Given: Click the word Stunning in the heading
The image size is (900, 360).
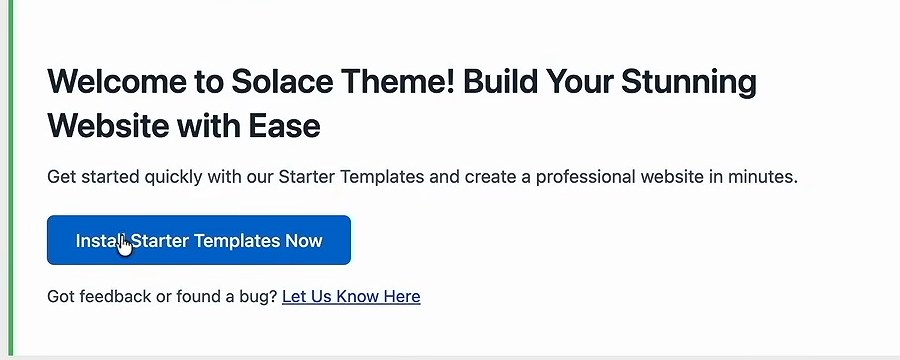Looking at the screenshot, I should click(689, 84).
